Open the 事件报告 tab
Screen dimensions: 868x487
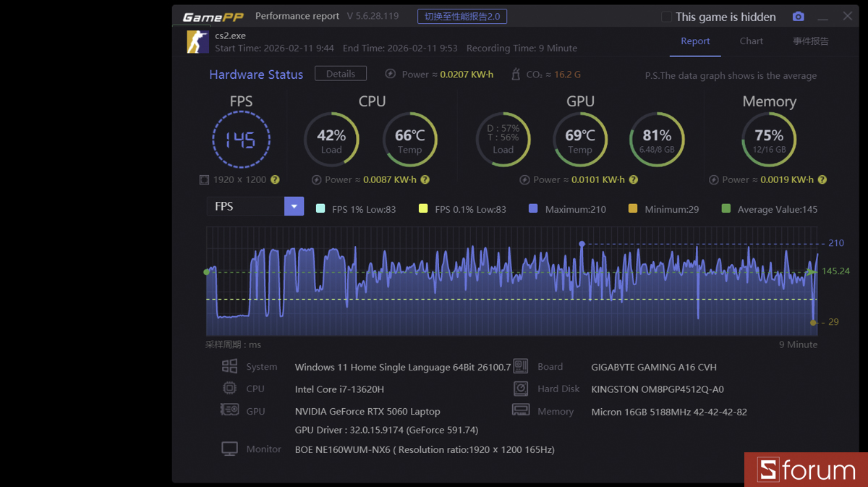tap(811, 41)
